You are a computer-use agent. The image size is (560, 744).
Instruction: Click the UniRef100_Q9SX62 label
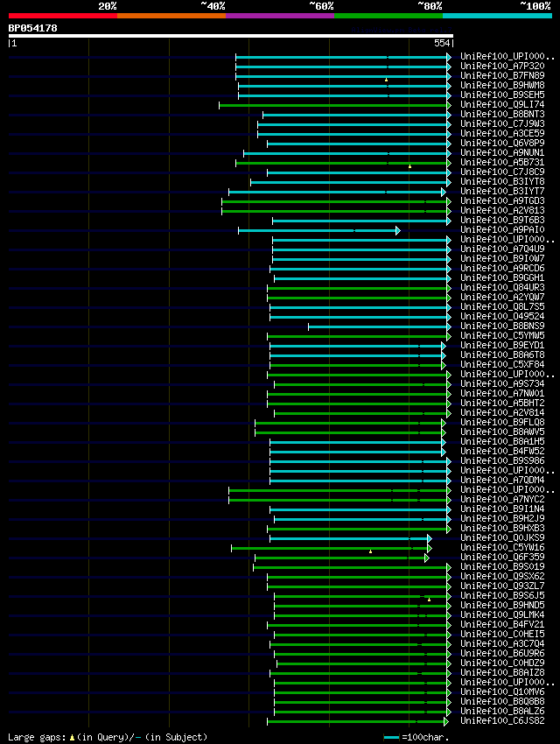[x=502, y=577]
